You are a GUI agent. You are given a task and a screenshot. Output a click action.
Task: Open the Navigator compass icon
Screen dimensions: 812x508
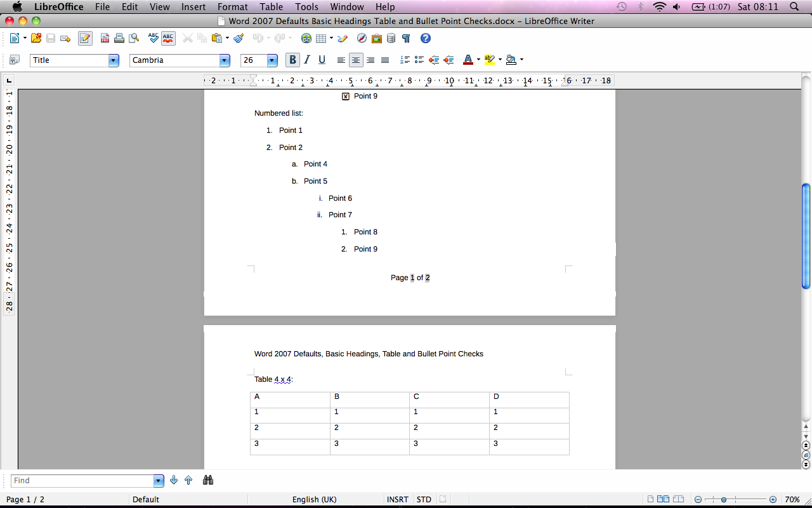pyautogui.click(x=362, y=39)
